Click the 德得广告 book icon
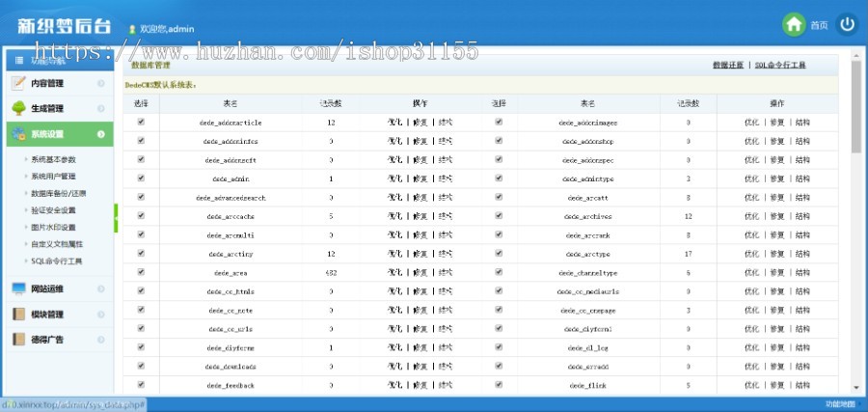Screen dimensions: 868x412 tap(19, 339)
